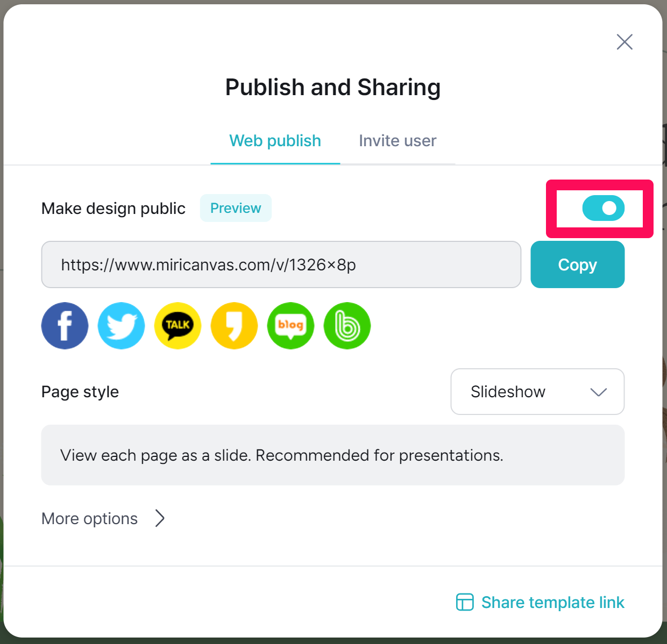
Task: Open the Slideshow page style dropdown
Action: [x=537, y=391]
